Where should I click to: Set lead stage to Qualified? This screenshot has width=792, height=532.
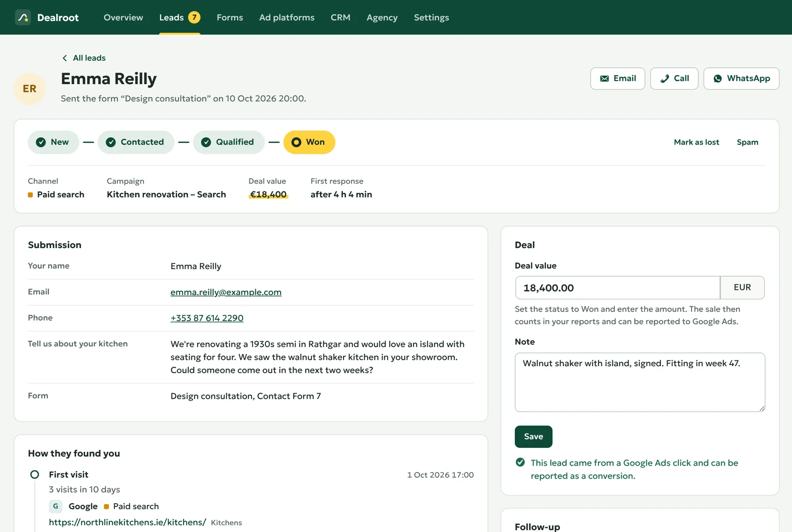pyautogui.click(x=229, y=142)
